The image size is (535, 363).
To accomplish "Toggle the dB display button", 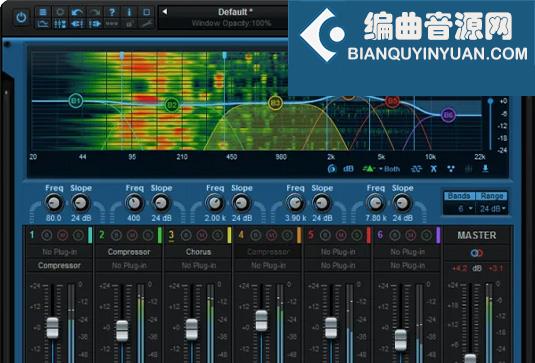I will click(348, 169).
